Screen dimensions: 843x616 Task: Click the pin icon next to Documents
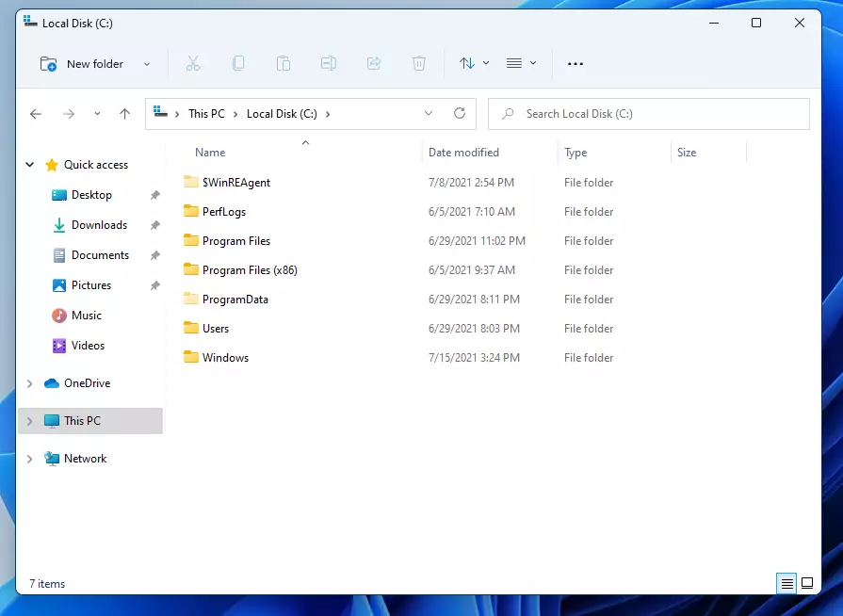click(155, 255)
